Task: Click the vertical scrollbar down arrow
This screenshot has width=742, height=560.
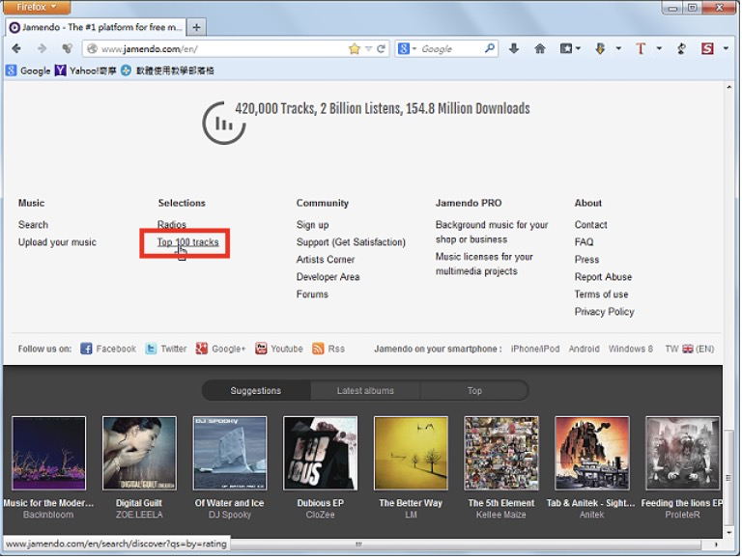Action: [x=728, y=532]
